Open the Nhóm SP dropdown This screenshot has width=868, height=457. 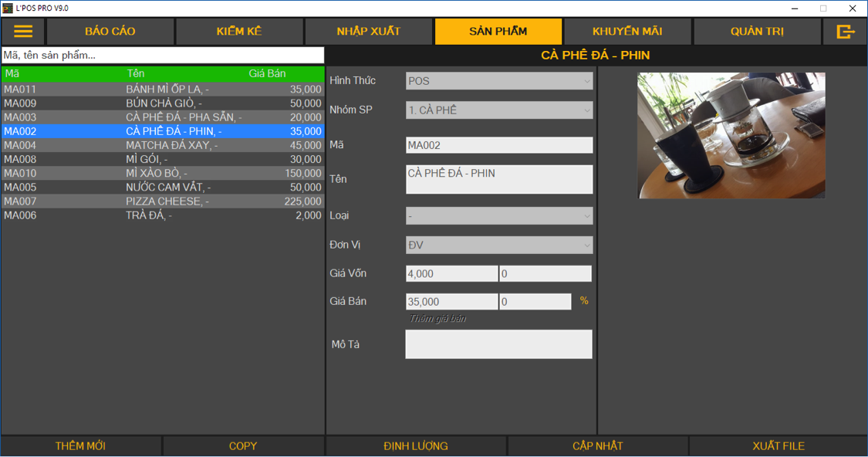pyautogui.click(x=499, y=110)
